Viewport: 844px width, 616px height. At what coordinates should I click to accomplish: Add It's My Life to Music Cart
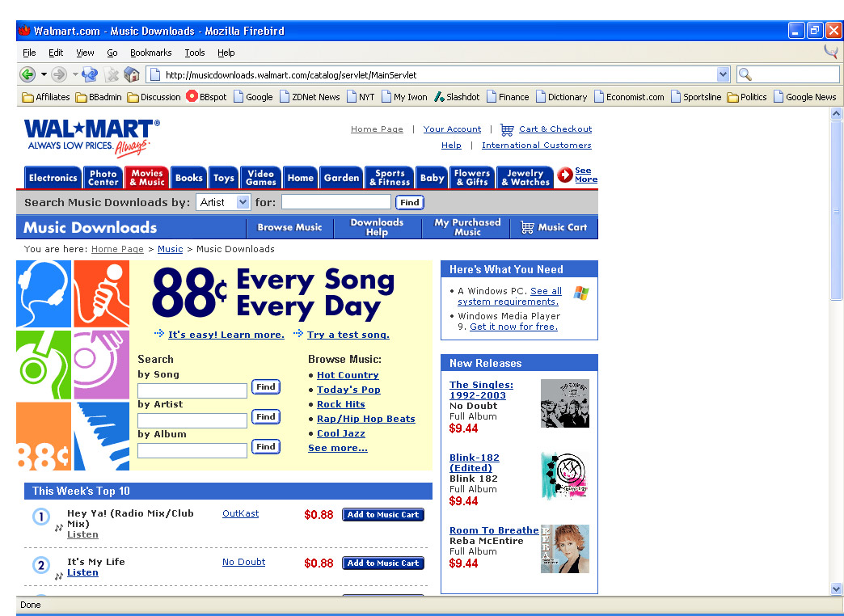click(382, 563)
